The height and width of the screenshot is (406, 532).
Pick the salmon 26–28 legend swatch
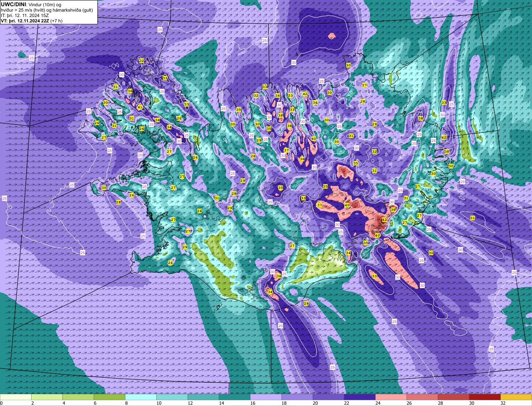tap(423, 397)
